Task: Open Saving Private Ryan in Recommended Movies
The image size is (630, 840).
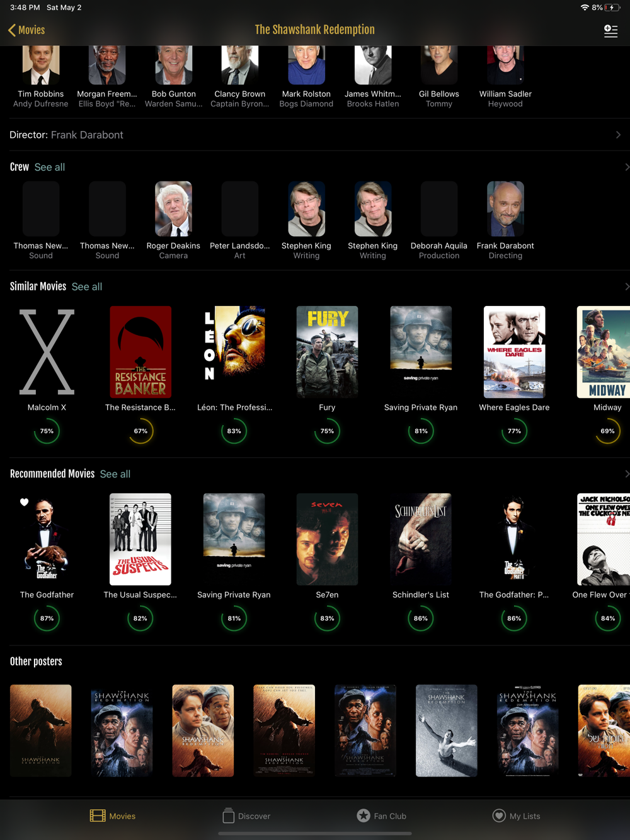Action: pyautogui.click(x=234, y=539)
